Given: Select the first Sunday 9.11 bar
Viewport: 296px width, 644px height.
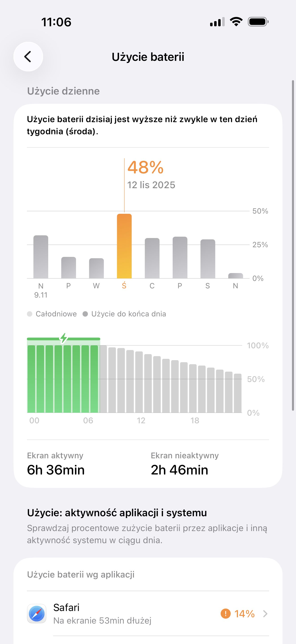Looking at the screenshot, I should (x=41, y=257).
